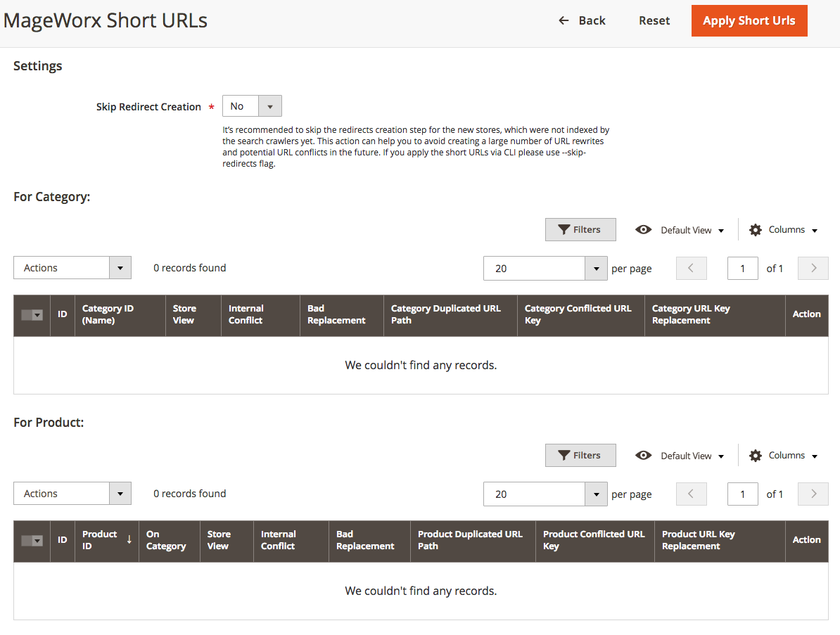Sort by Category ID (Name) column

pos(120,315)
